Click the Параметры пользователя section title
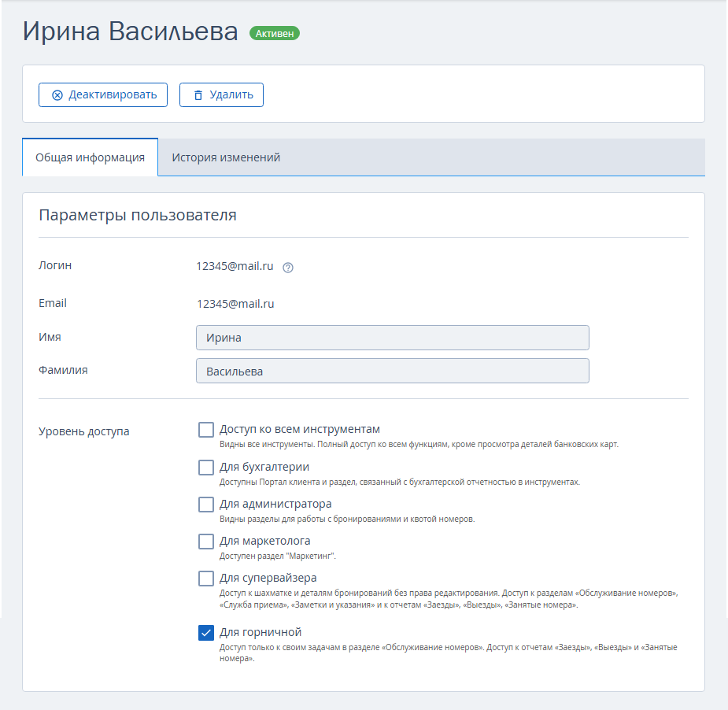Viewport: 728px width, 710px height. [x=138, y=215]
